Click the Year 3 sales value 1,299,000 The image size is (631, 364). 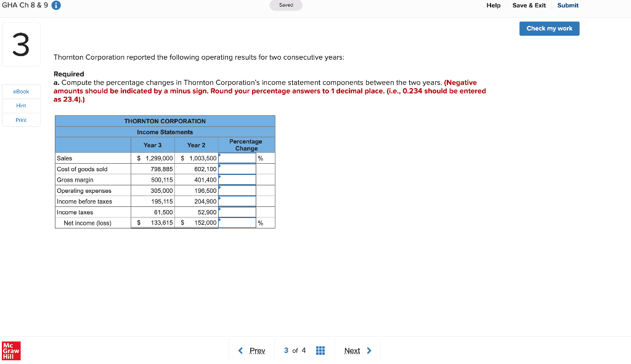coord(159,158)
